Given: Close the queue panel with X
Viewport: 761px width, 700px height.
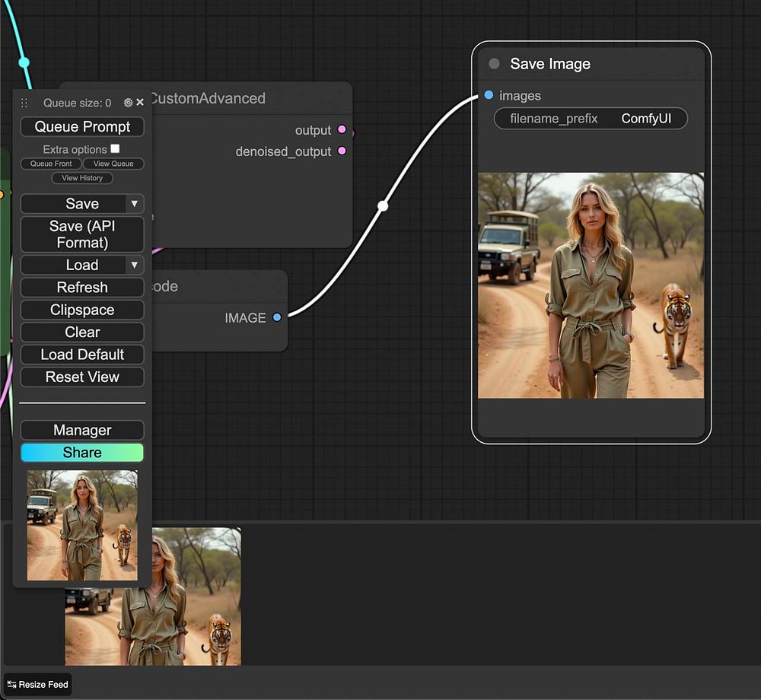Looking at the screenshot, I should pyautogui.click(x=140, y=103).
